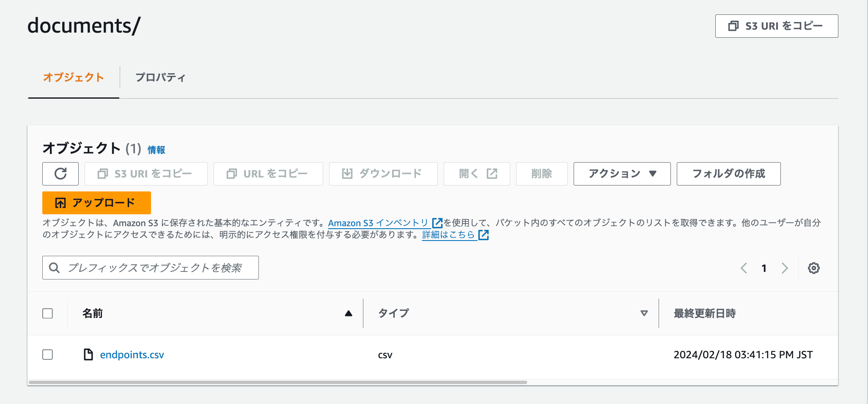The width and height of the screenshot is (868, 404).
Task: Sort by 名前 column ascending arrow
Action: (348, 313)
